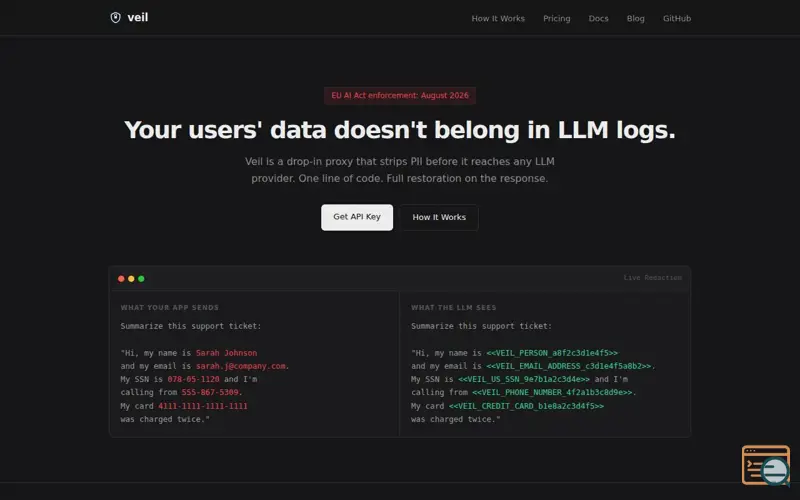Click the How It Works hero button

pyautogui.click(x=439, y=217)
